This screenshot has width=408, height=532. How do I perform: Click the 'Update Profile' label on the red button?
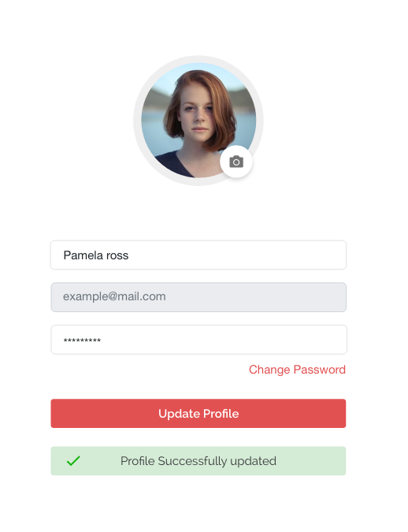(x=198, y=414)
